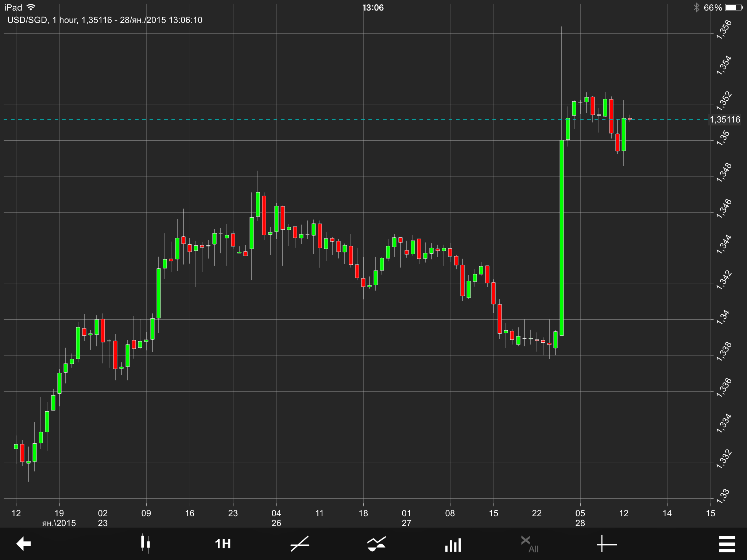The width and height of the screenshot is (747, 560).
Task: Activate the crosshair cursor tool
Action: point(606,544)
